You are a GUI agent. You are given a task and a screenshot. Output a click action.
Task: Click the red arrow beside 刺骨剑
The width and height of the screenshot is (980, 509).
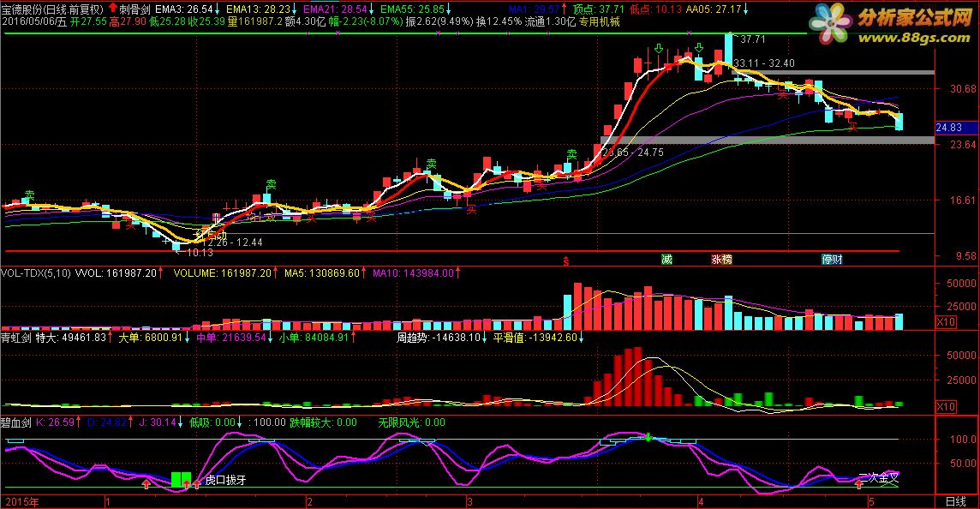[112, 8]
